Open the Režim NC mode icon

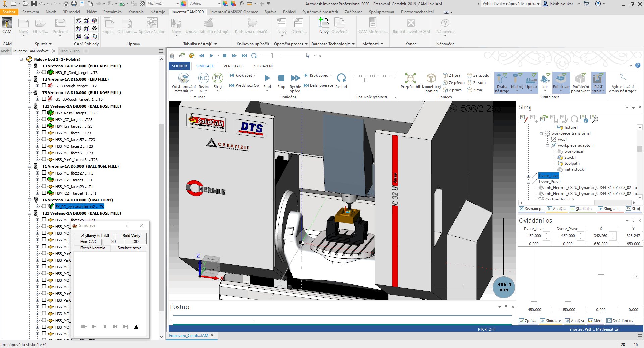pos(203,78)
